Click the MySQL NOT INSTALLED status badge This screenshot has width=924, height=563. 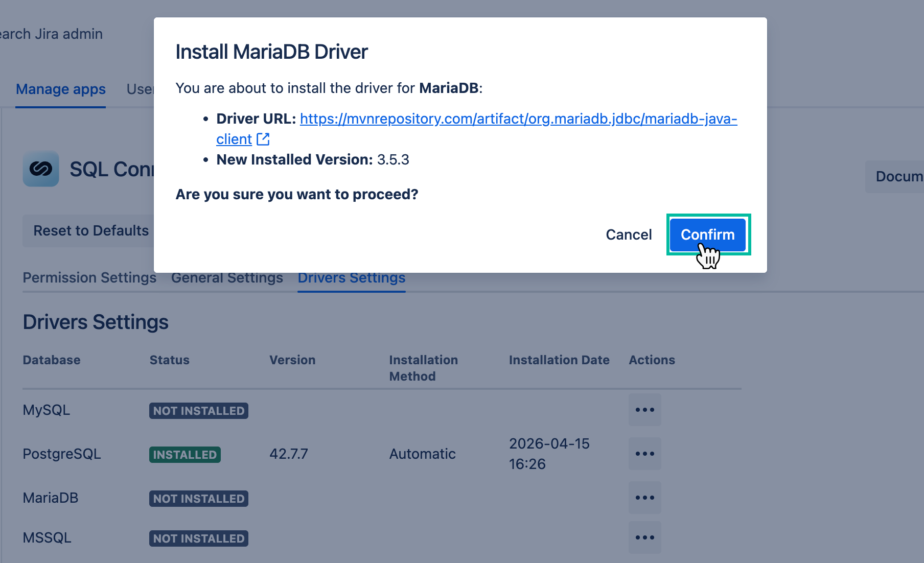[x=199, y=411]
